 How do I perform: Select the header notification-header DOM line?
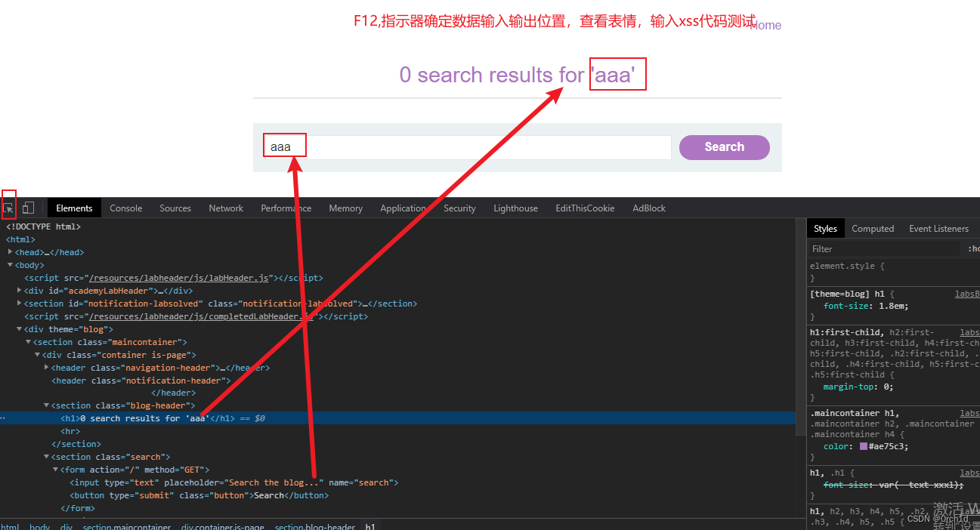tap(141, 381)
